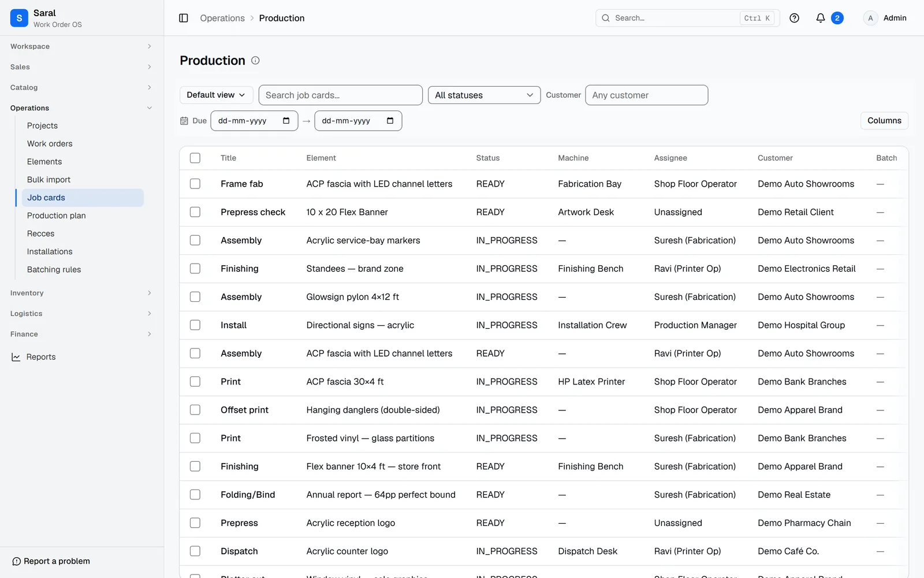The height and width of the screenshot is (578, 924).
Task: Expand the Logistics sidebar section
Action: click(x=81, y=313)
